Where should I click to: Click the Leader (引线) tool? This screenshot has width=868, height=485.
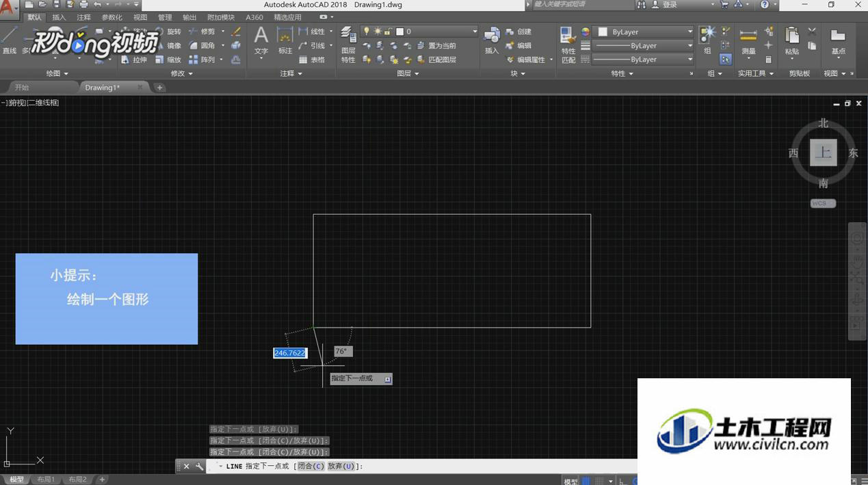point(312,46)
